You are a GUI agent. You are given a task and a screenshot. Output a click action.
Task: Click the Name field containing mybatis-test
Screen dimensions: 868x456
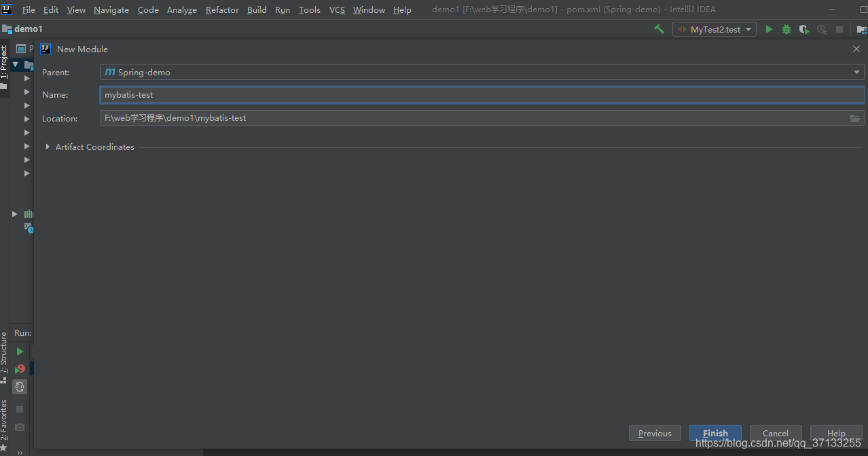point(482,95)
